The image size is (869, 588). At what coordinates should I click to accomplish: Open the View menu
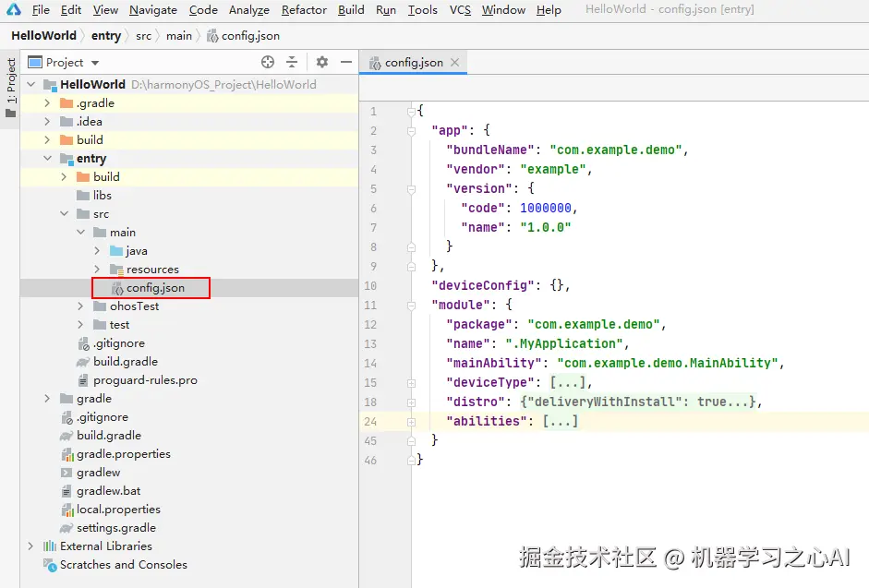[x=105, y=9]
